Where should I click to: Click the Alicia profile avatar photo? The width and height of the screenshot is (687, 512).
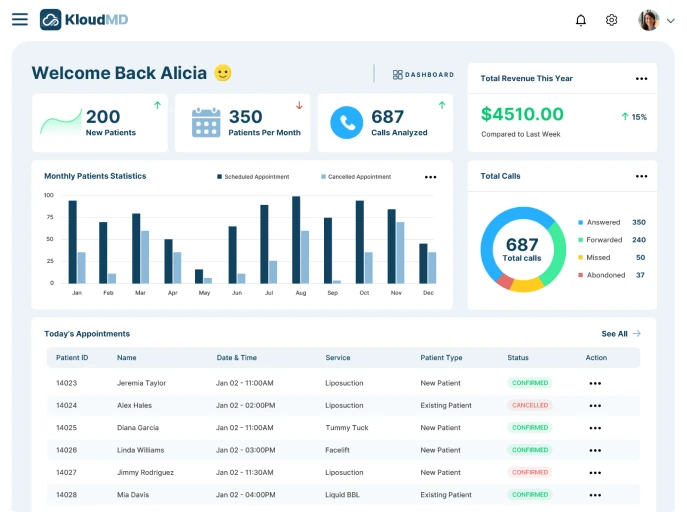click(649, 20)
